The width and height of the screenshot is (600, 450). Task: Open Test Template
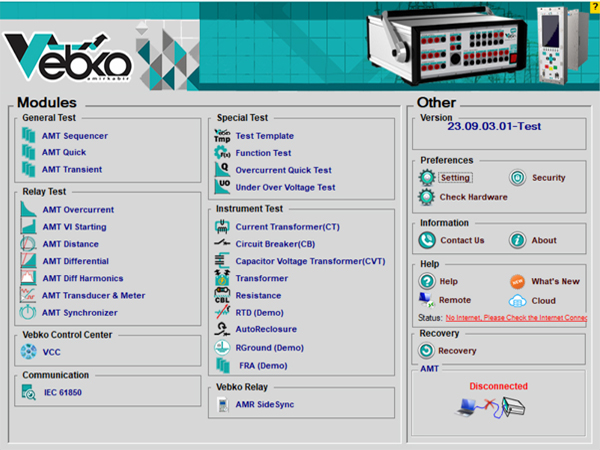tap(265, 136)
